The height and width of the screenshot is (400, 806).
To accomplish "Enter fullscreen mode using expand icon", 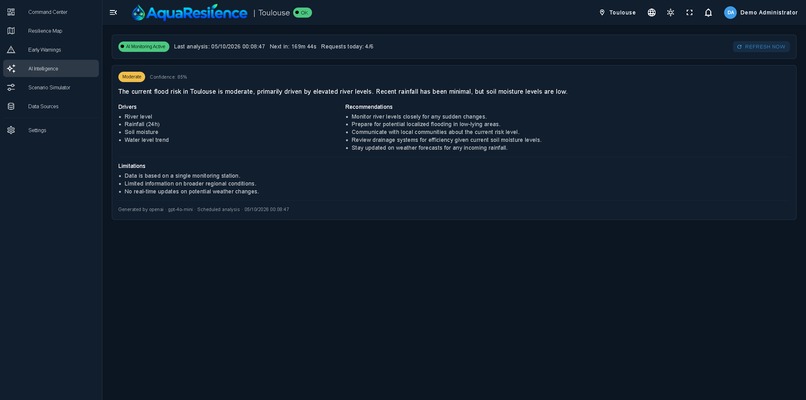I will click(x=689, y=12).
